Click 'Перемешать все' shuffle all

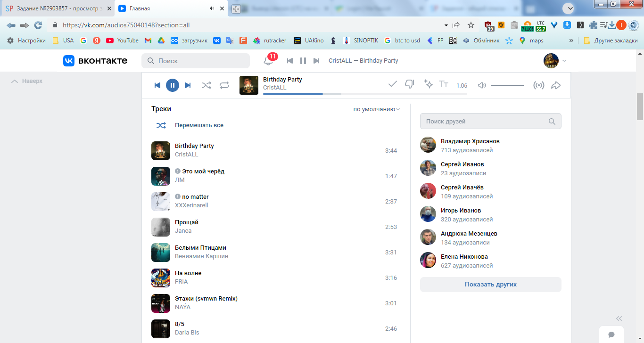(x=199, y=125)
